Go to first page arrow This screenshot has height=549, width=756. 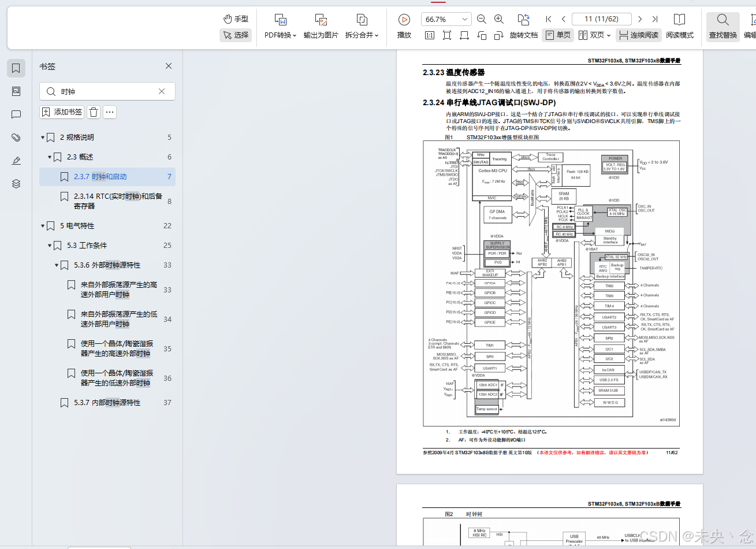tap(549, 19)
